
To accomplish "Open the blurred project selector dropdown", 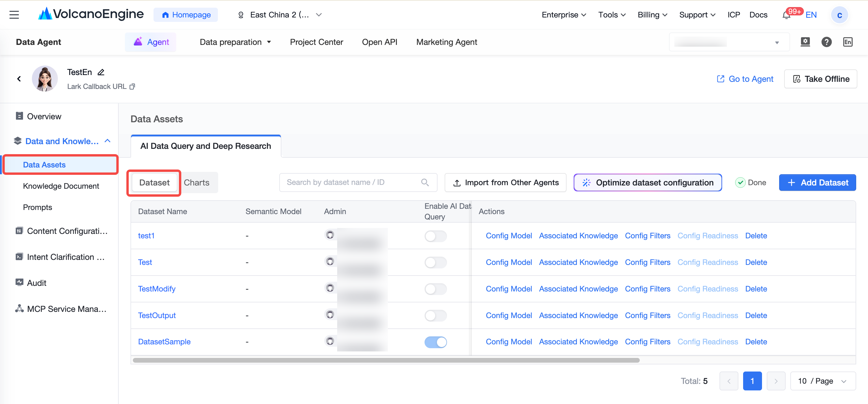I will tap(729, 42).
